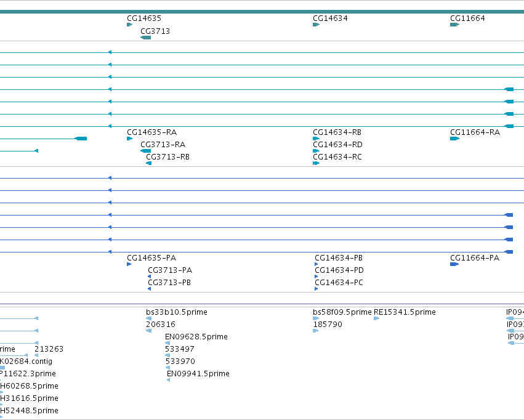Select transcript CG11664-RA label

click(475, 132)
